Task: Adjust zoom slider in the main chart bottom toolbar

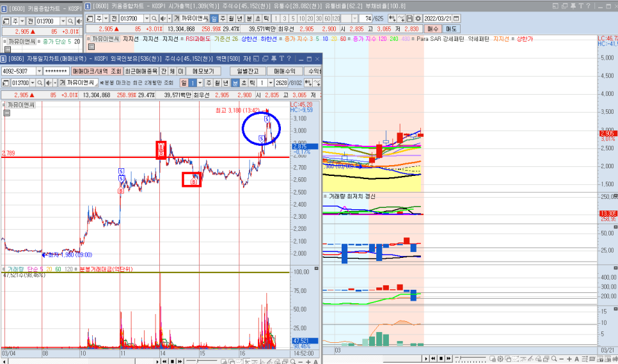Action: click(x=459, y=358)
